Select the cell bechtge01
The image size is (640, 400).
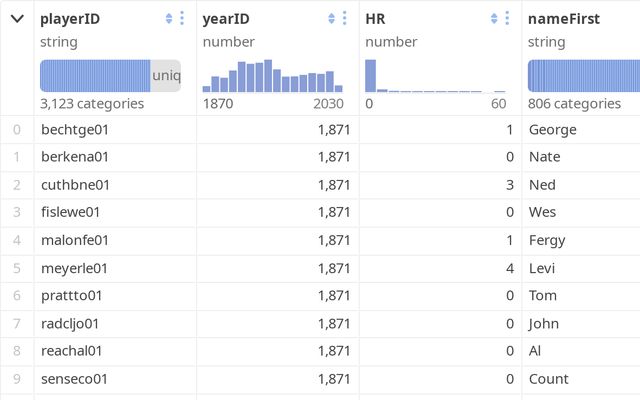click(x=75, y=130)
